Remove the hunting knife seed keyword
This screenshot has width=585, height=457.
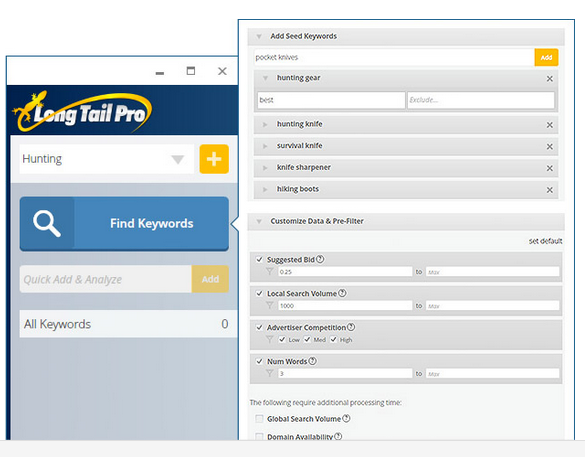(x=550, y=125)
